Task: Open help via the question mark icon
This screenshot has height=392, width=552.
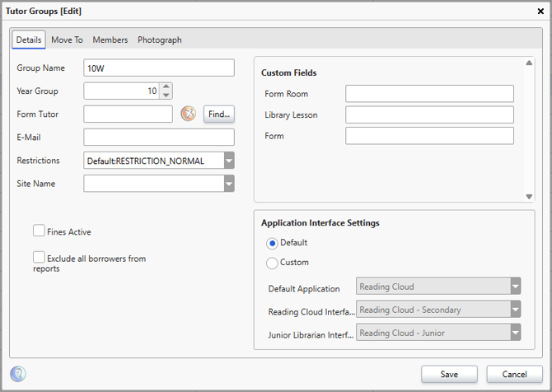Action: (18, 374)
